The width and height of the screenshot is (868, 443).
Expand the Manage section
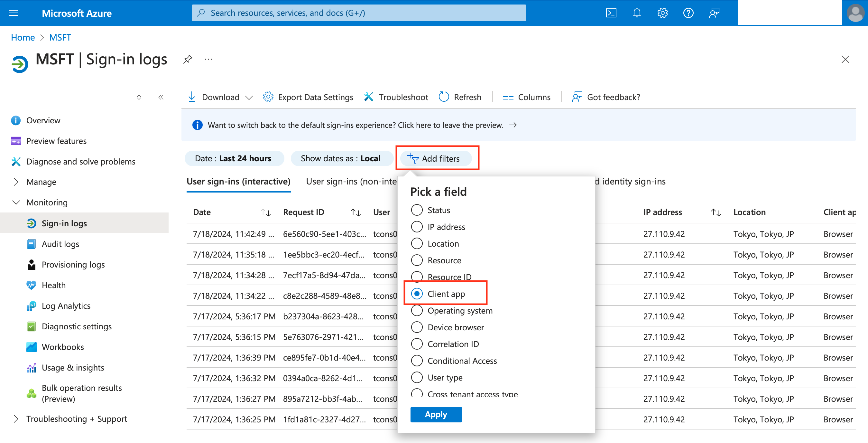pos(16,182)
